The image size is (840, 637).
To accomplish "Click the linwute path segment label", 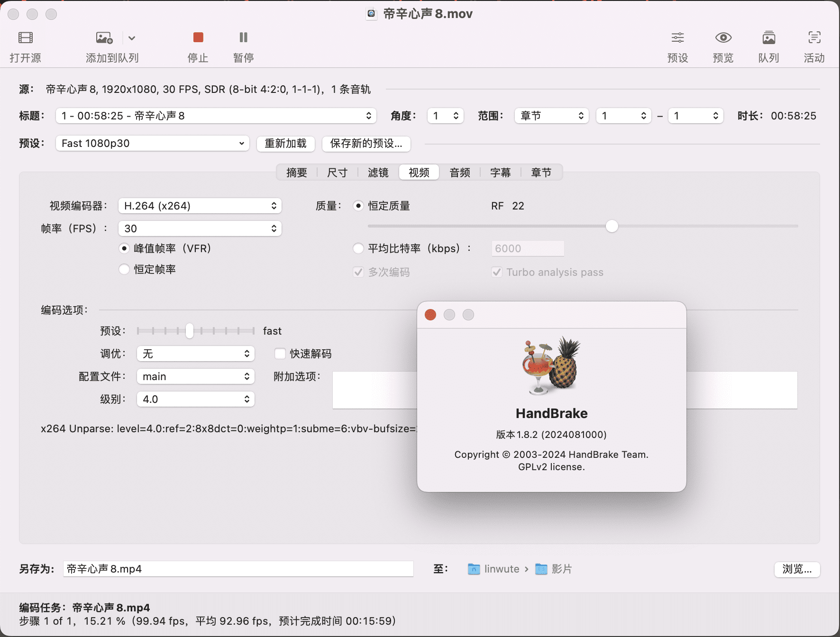I will pyautogui.click(x=502, y=569).
